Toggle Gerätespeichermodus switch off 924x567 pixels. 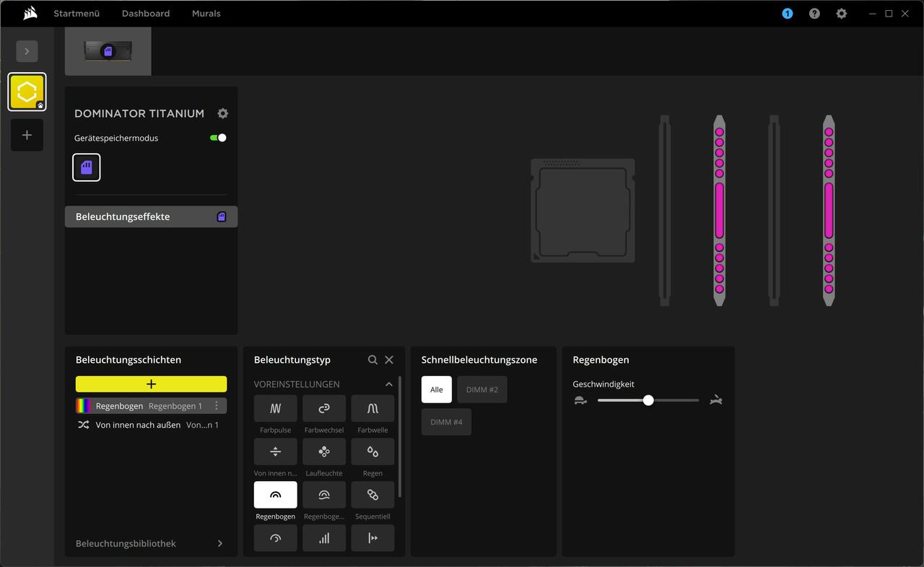[x=218, y=138]
